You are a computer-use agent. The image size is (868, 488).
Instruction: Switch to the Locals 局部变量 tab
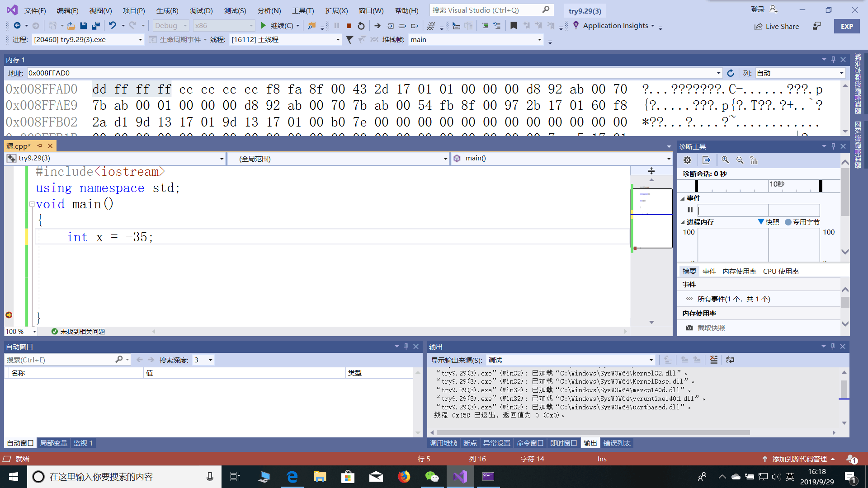point(54,443)
